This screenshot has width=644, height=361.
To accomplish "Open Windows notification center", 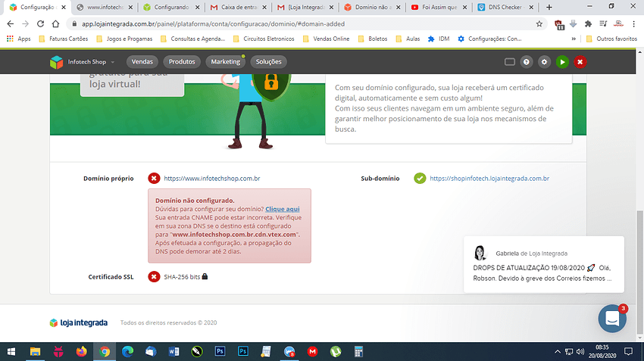I will 628,352.
